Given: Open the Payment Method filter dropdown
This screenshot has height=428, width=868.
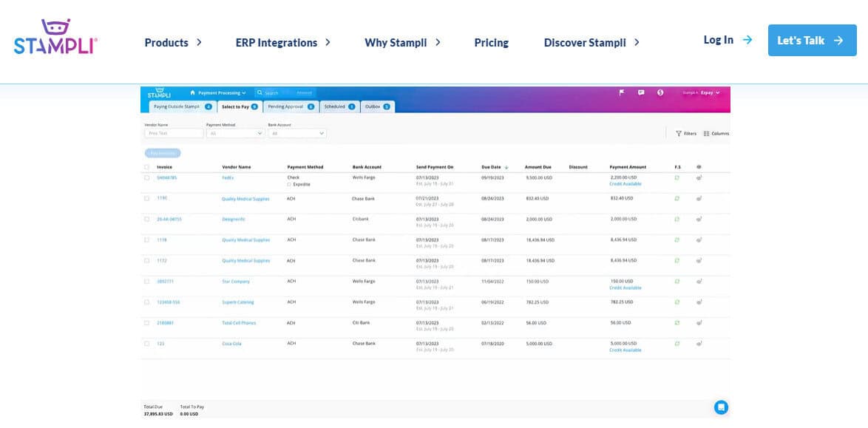Looking at the screenshot, I should tap(235, 134).
